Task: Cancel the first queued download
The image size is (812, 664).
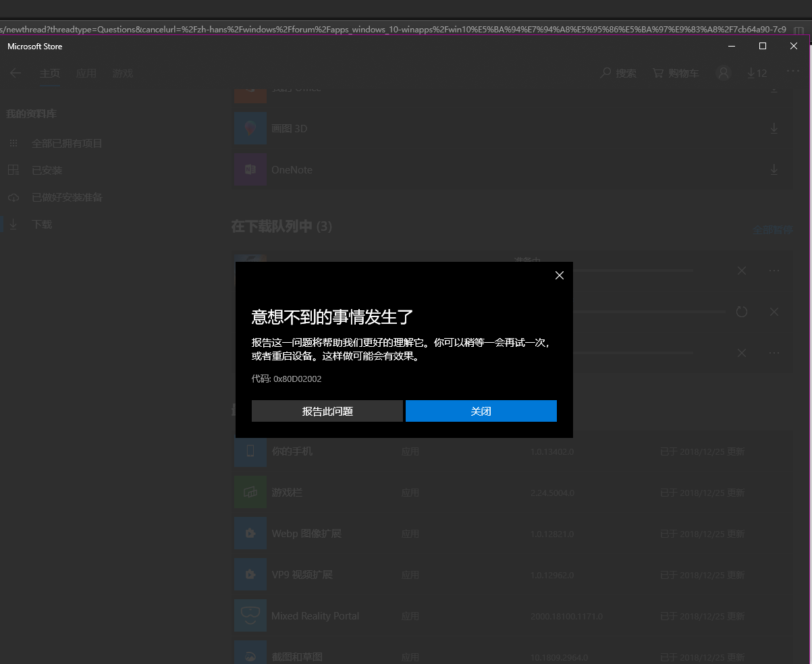Action: (x=742, y=271)
